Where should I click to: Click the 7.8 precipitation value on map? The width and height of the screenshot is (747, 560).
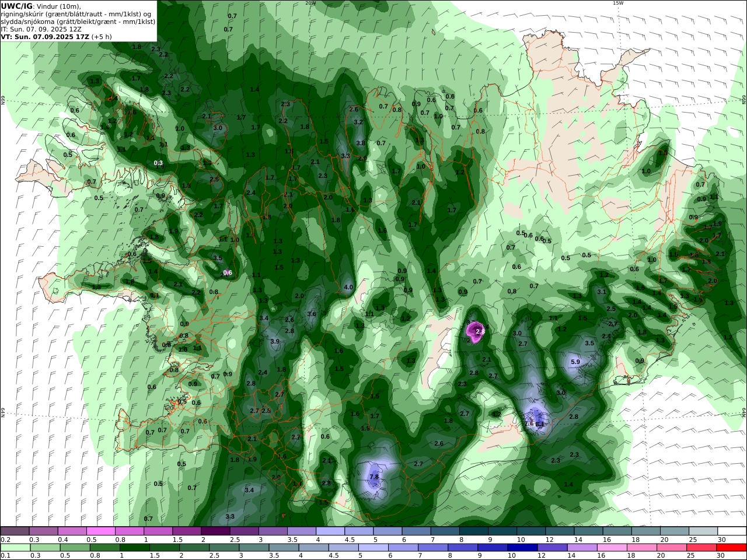point(375,477)
